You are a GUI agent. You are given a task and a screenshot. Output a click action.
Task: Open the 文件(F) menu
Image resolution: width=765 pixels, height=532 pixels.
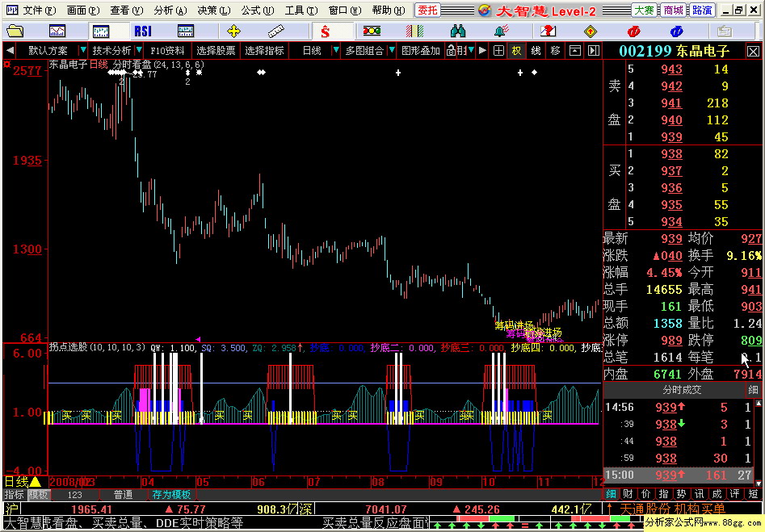[39, 10]
